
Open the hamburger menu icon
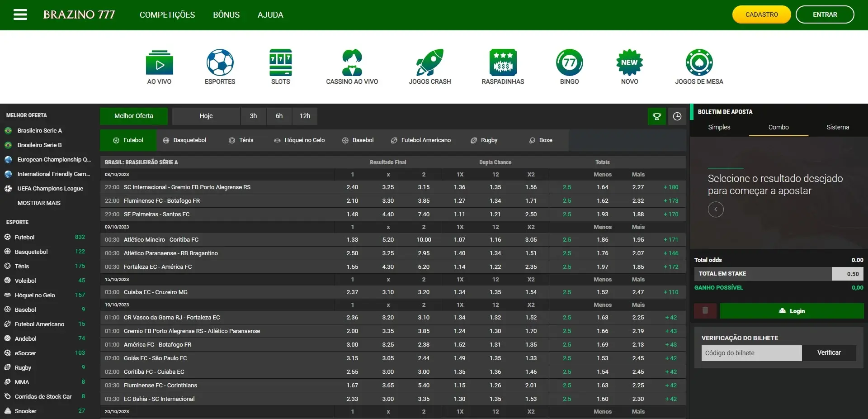click(x=20, y=14)
